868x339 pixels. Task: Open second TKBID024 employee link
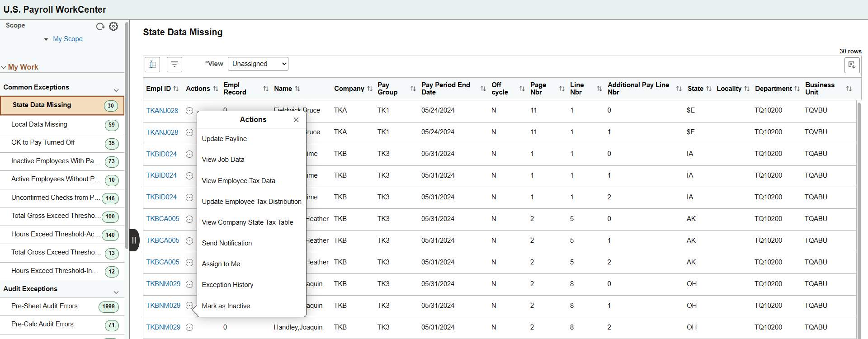pyautogui.click(x=161, y=175)
